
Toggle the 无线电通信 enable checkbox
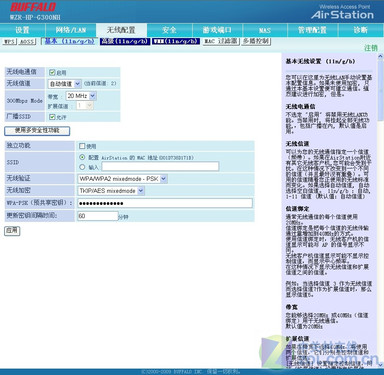click(x=52, y=72)
